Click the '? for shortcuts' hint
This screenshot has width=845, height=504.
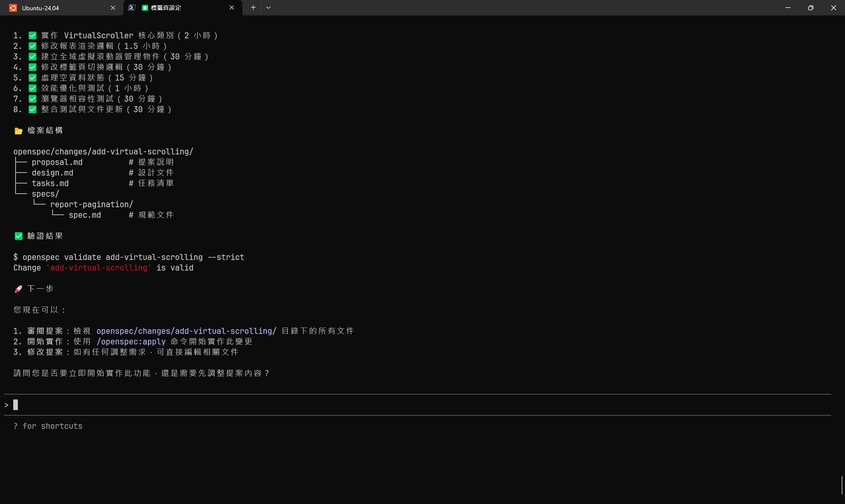click(x=48, y=426)
